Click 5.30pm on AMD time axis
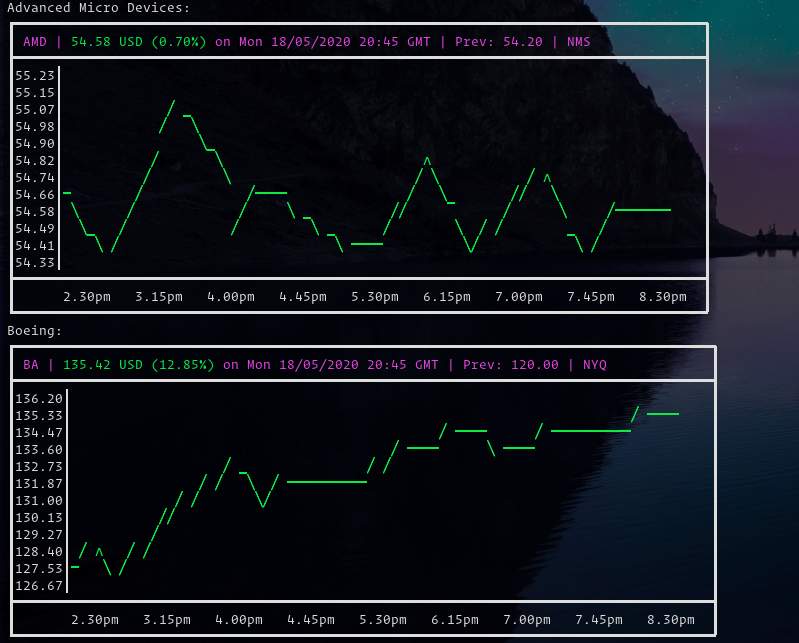The image size is (799, 643). (x=375, y=297)
